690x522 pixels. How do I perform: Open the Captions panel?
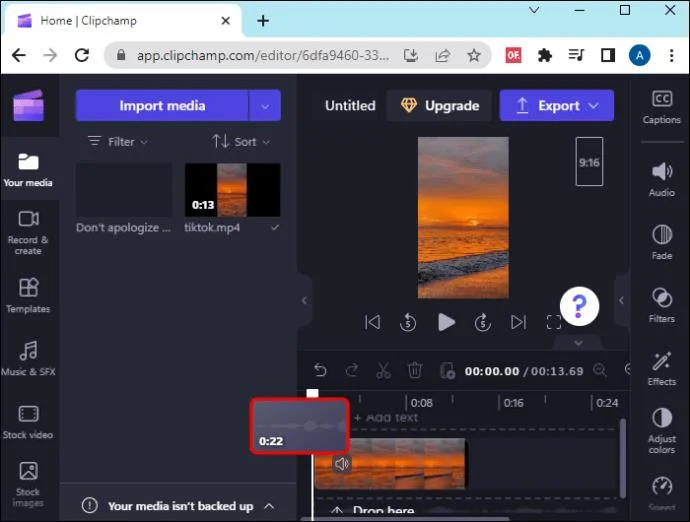coord(661,106)
